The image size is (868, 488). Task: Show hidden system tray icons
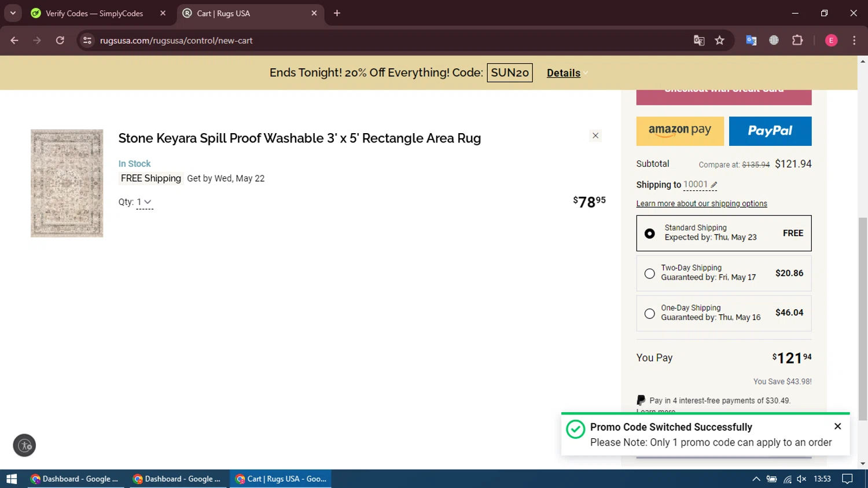coord(756,479)
